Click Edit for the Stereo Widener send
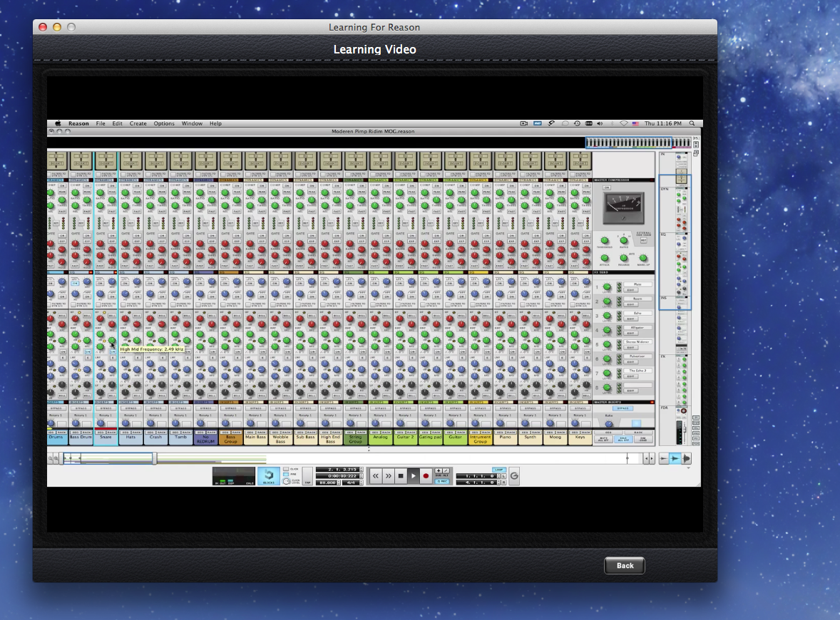 point(630,348)
